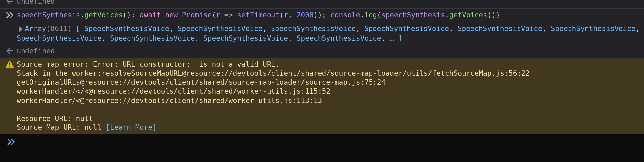Click the Source map error message line
644x162 pixels.
pyautogui.click(x=148, y=64)
